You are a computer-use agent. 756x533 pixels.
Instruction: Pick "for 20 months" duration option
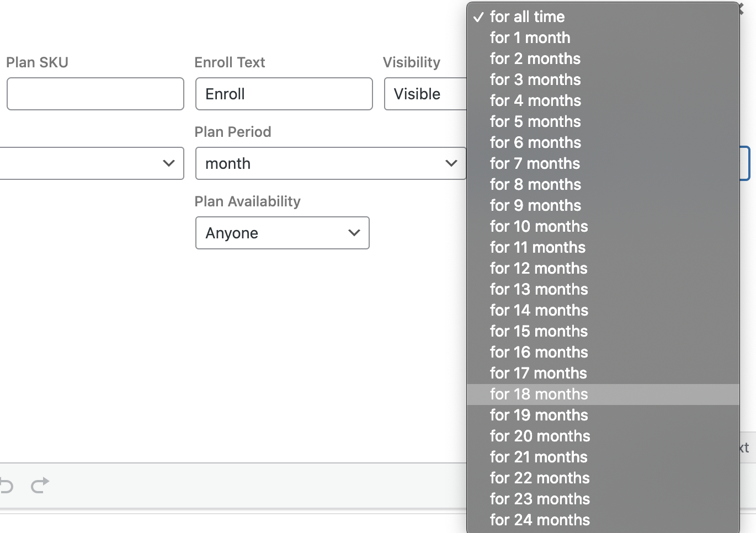pyautogui.click(x=540, y=436)
